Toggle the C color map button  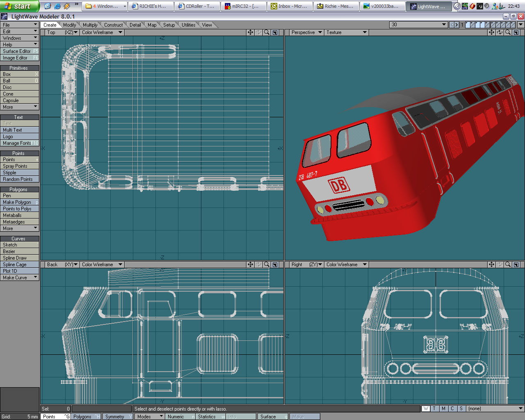452,409
